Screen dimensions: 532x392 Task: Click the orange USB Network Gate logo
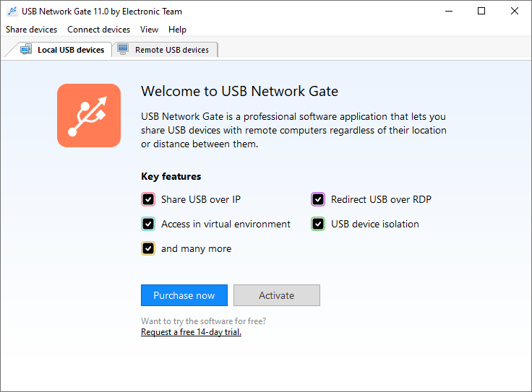tap(89, 116)
